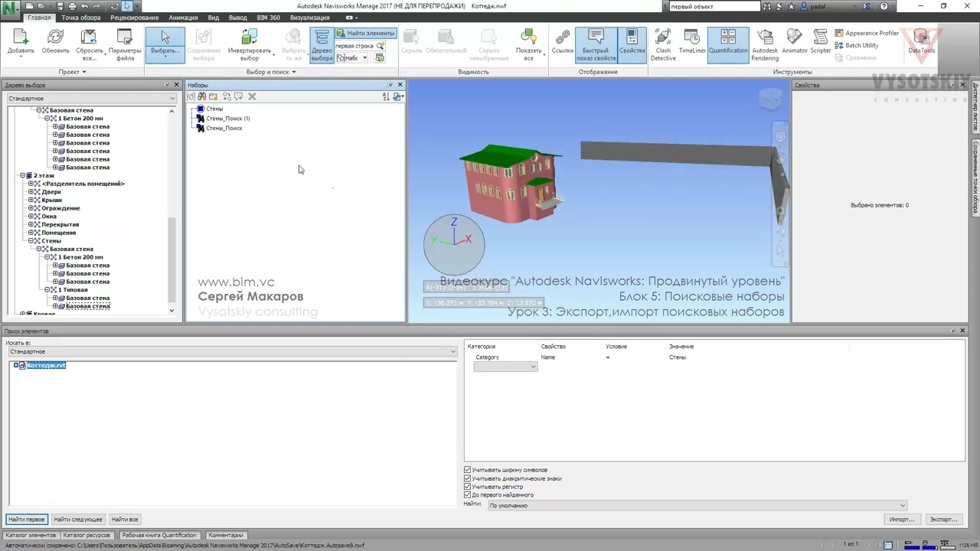Open Стандартное dropdown in Дерево выбора
Image resolution: width=980 pixels, height=551 pixels.
click(x=91, y=99)
